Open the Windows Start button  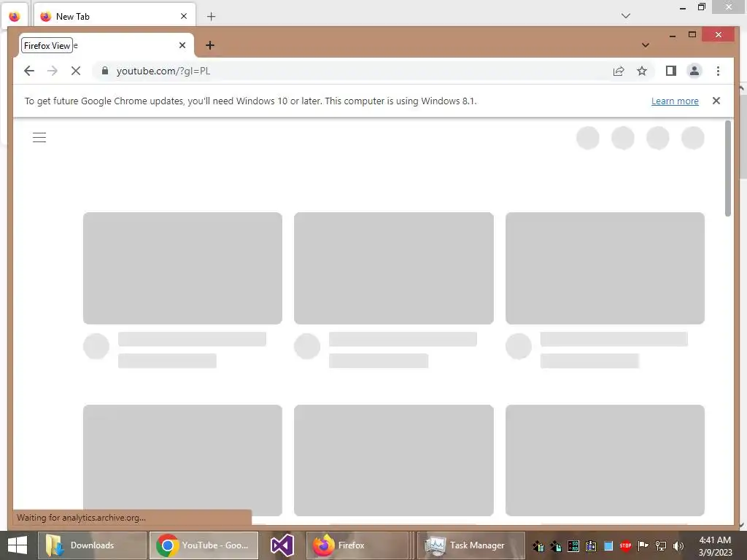click(18, 545)
